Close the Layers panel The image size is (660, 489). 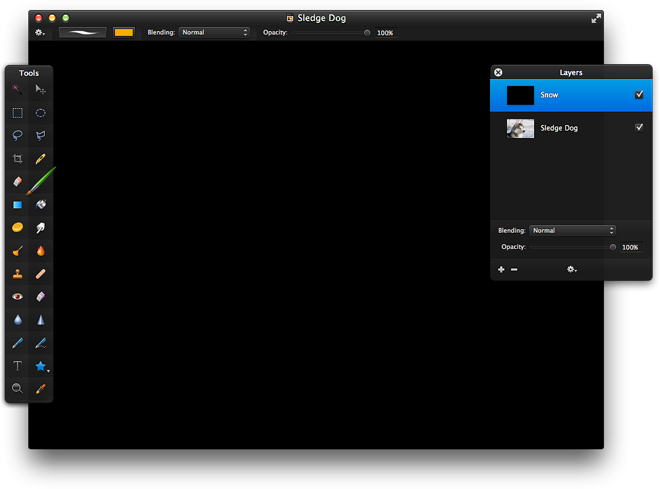498,72
